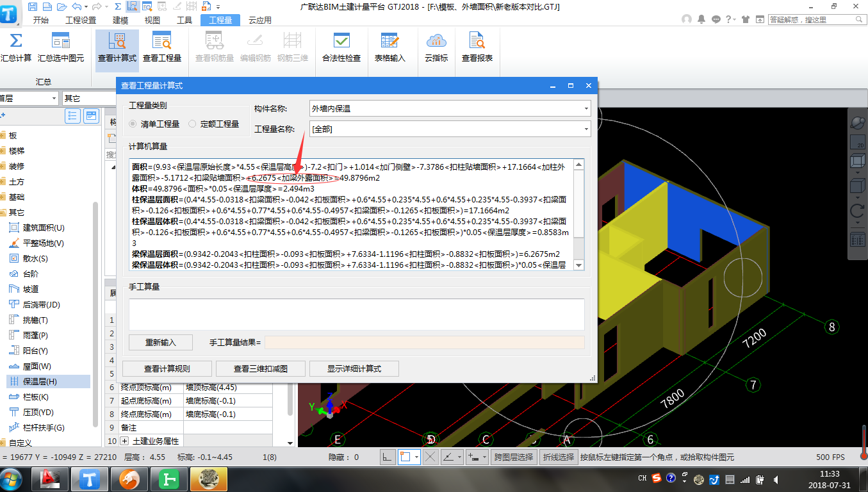
Task: Expand the 装修 folder in the sidebar
Action: [x=3, y=167]
